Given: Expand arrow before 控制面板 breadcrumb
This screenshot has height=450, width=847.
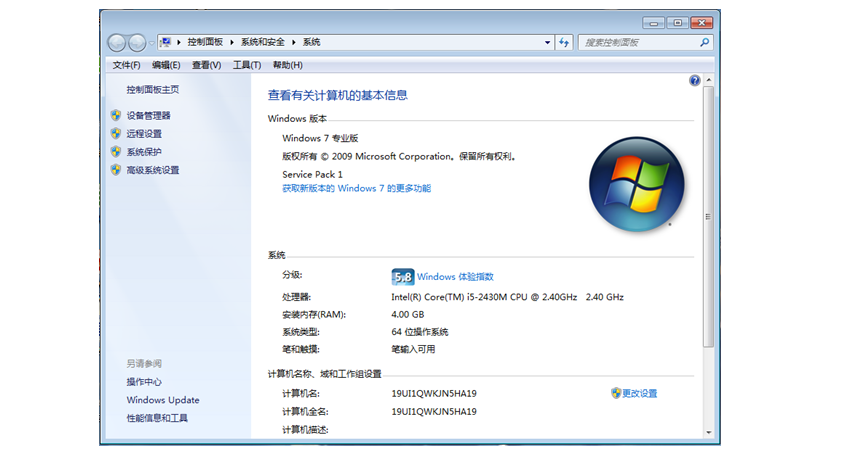Looking at the screenshot, I should pos(179,42).
